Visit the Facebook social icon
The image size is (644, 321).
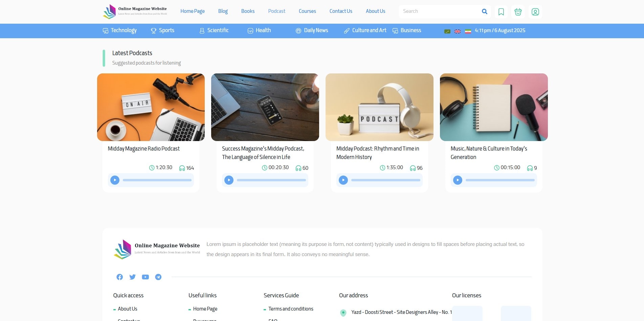pyautogui.click(x=119, y=277)
